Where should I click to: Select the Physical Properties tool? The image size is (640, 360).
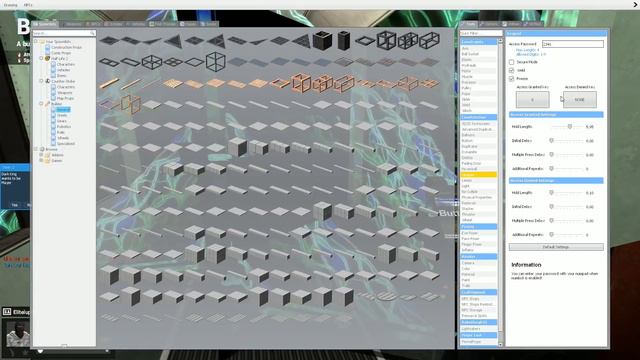coord(478,197)
